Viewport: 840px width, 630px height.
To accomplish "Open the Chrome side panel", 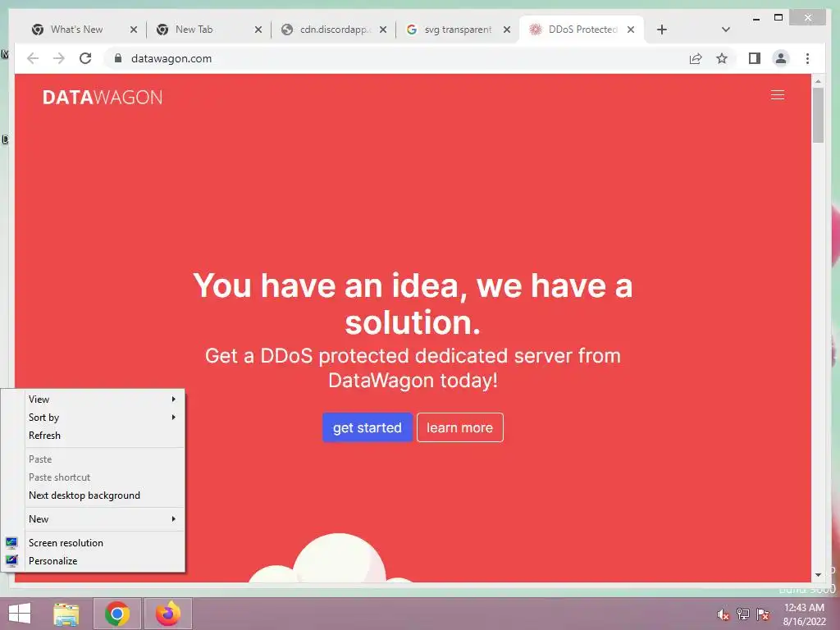I will click(x=755, y=58).
